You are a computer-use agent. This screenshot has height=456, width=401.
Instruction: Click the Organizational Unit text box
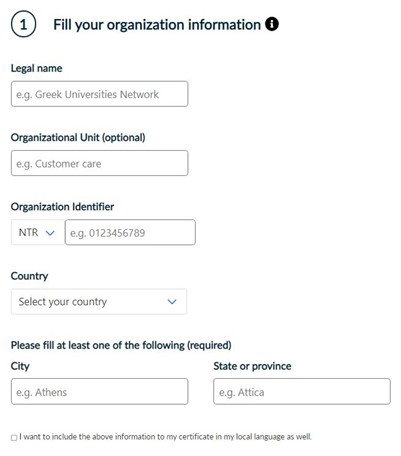click(x=99, y=163)
